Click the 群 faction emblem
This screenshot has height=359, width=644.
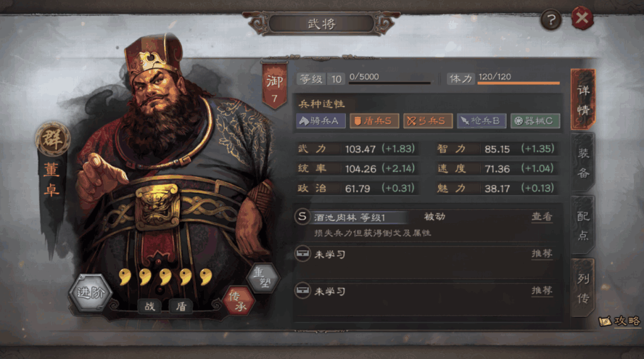(x=53, y=139)
